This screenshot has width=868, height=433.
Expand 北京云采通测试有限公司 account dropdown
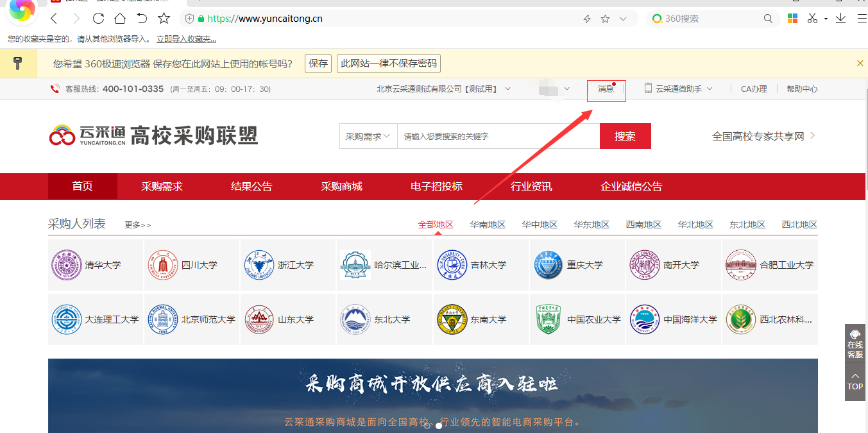[444, 89]
